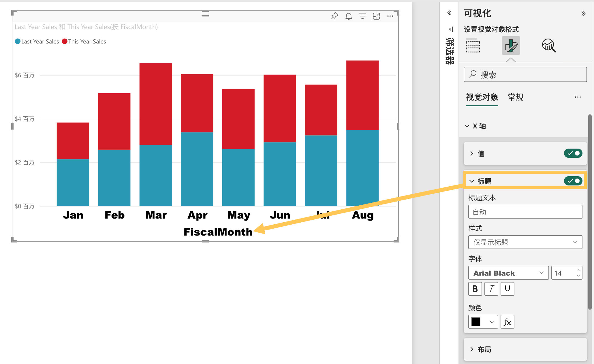Select the build visual fields icon
Image resolution: width=594 pixels, height=364 pixels.
pos(473,45)
